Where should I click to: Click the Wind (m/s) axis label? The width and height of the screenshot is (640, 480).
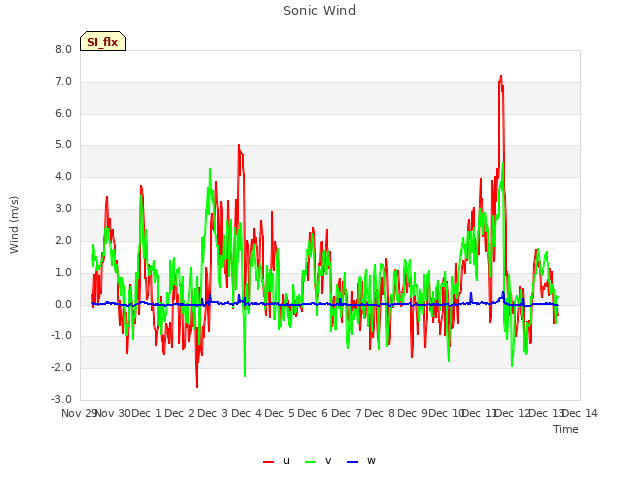(14, 225)
